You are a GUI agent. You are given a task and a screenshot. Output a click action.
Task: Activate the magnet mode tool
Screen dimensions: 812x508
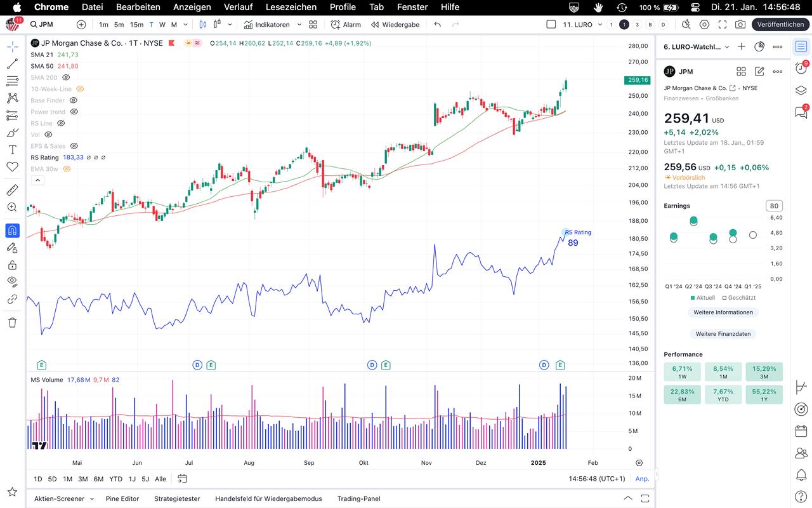(12, 231)
